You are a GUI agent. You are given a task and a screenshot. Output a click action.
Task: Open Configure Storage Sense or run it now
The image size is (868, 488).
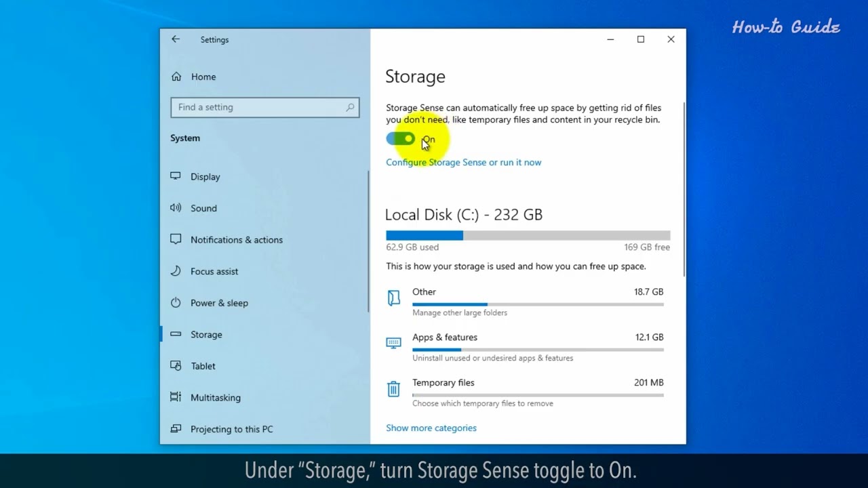point(464,162)
